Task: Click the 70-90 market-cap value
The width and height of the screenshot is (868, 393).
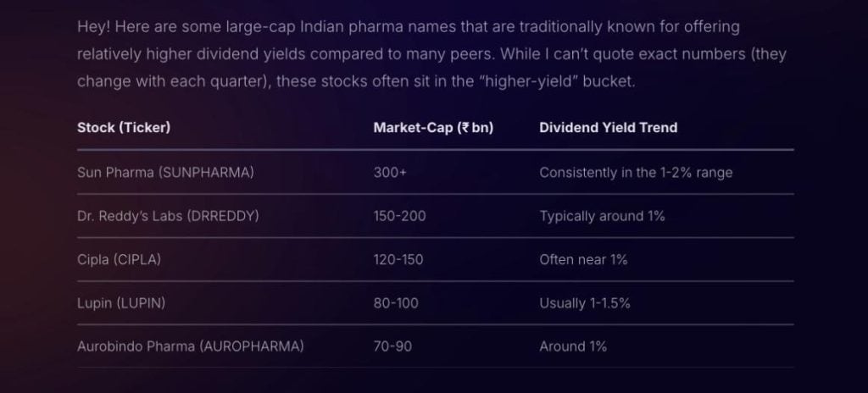Action: [x=392, y=346]
